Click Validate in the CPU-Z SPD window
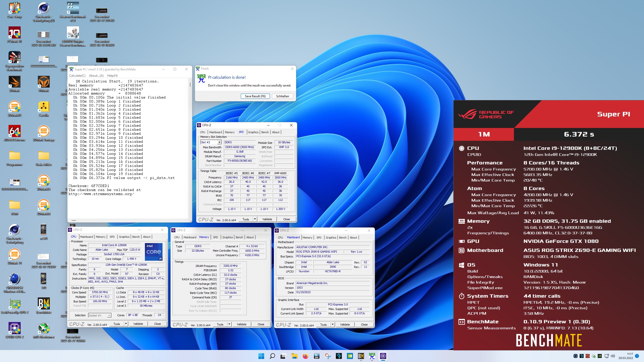644x362 pixels. tap(267, 219)
